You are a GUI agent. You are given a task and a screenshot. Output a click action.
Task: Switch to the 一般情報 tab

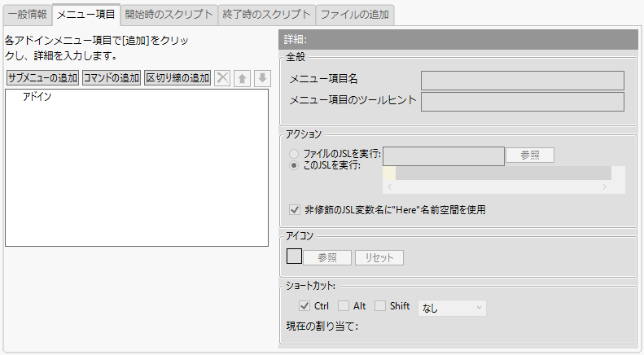pyautogui.click(x=27, y=14)
